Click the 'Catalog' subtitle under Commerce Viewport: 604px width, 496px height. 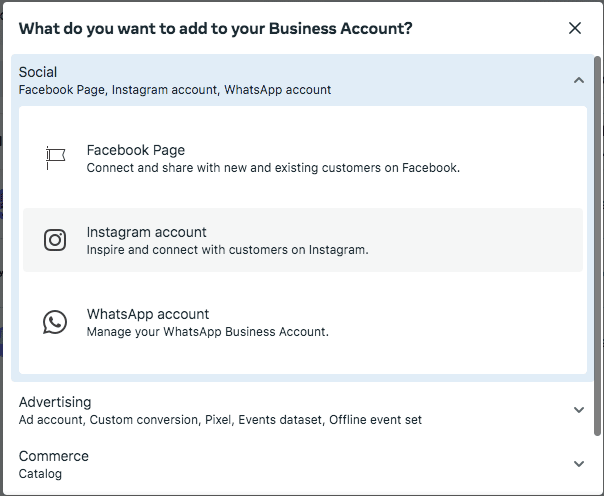(x=40, y=474)
